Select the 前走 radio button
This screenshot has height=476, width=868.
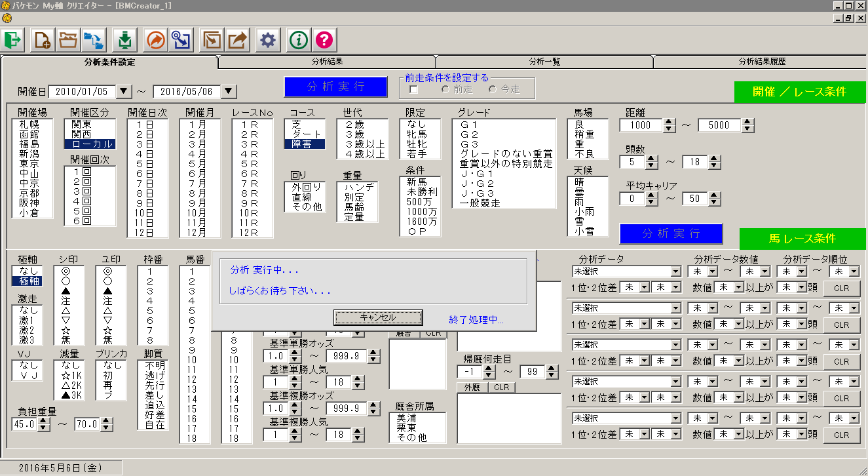(445, 89)
